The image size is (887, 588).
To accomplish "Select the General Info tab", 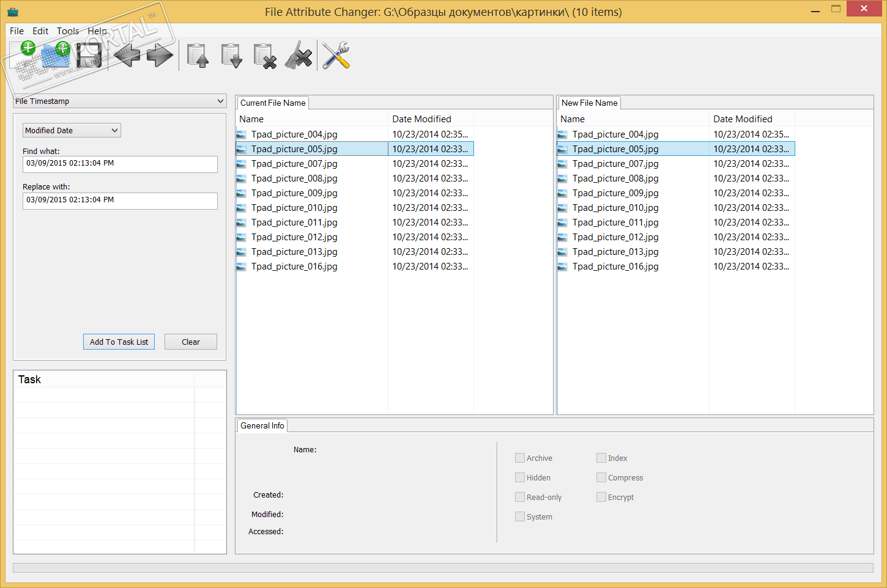I will [262, 425].
